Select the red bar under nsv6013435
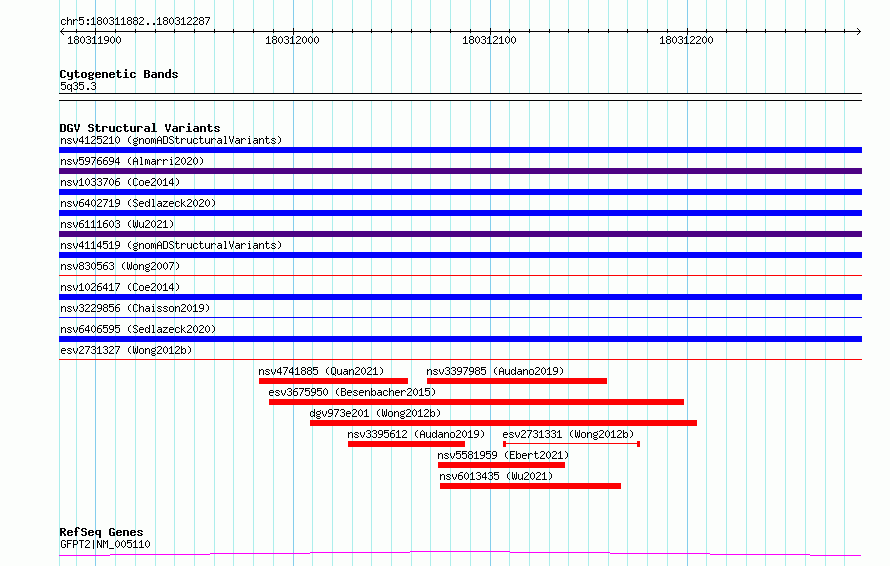The width and height of the screenshot is (890, 566). tap(530, 486)
